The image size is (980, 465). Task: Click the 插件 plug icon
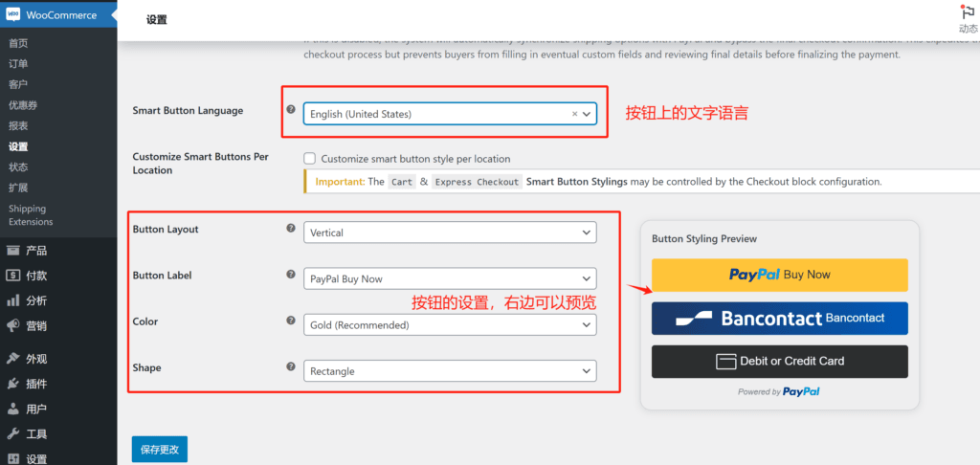click(12, 384)
